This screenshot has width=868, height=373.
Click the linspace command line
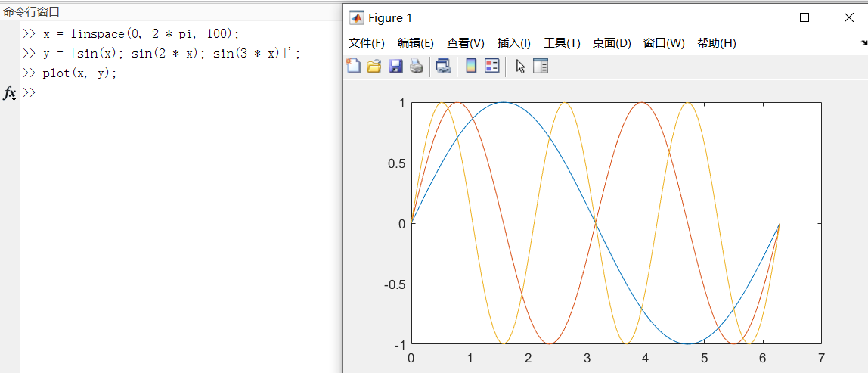pos(132,34)
